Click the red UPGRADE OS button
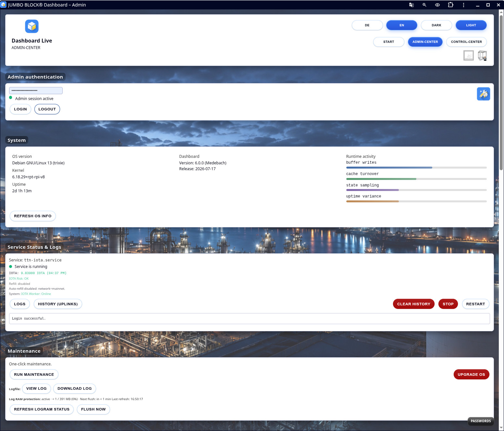The width and height of the screenshot is (504, 431). pyautogui.click(x=471, y=374)
